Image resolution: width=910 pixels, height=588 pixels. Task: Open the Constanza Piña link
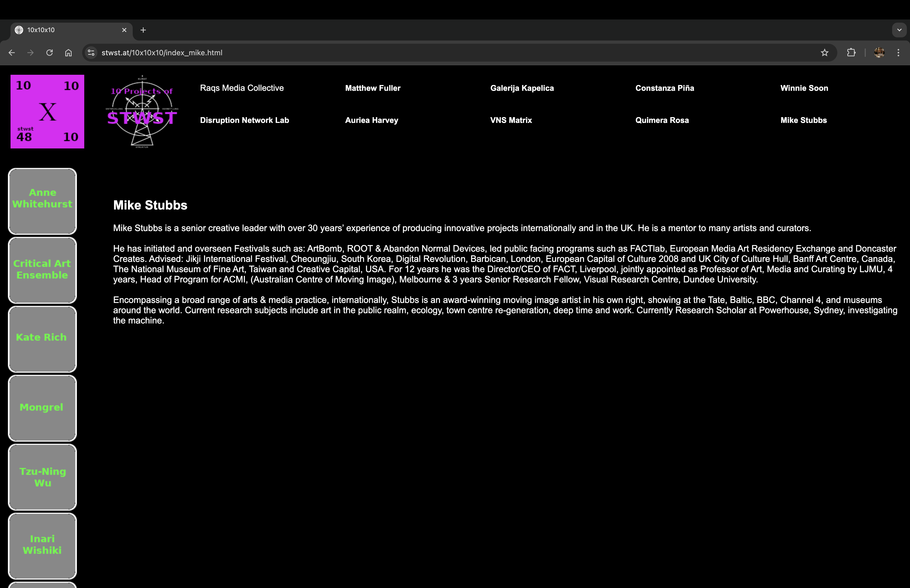point(664,88)
